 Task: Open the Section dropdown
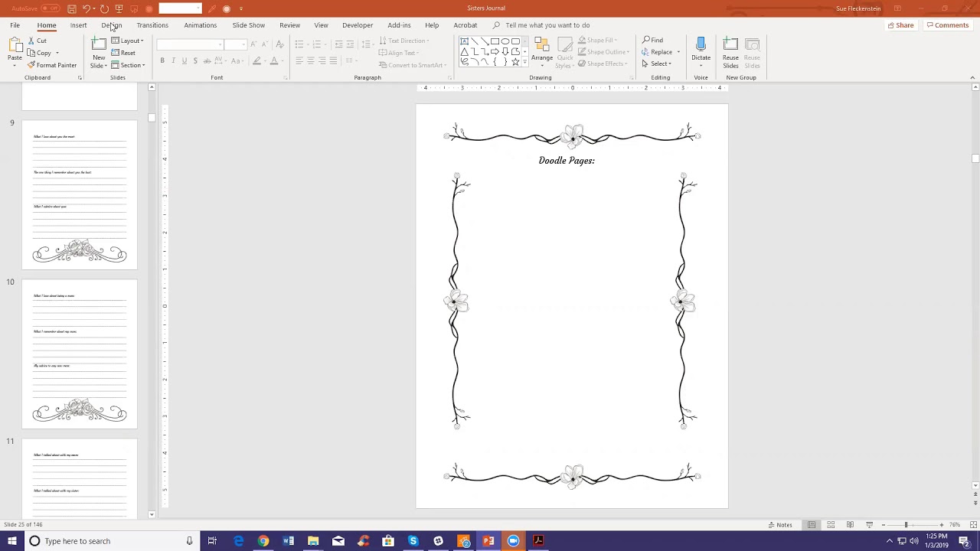128,65
